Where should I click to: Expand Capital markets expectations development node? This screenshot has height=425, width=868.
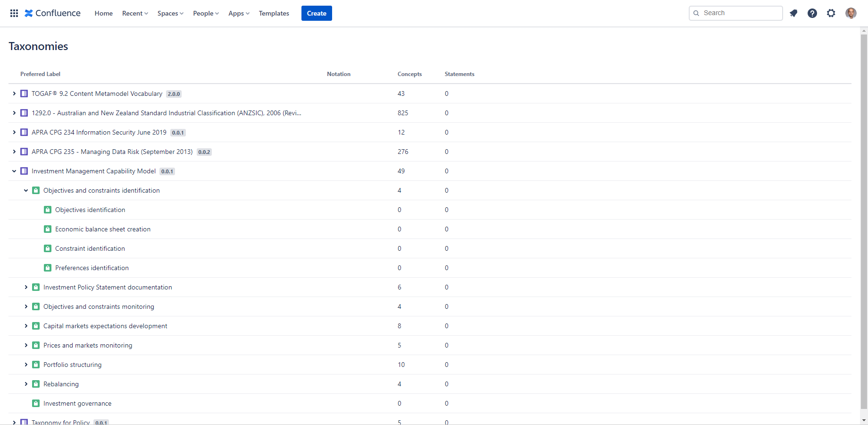click(26, 326)
